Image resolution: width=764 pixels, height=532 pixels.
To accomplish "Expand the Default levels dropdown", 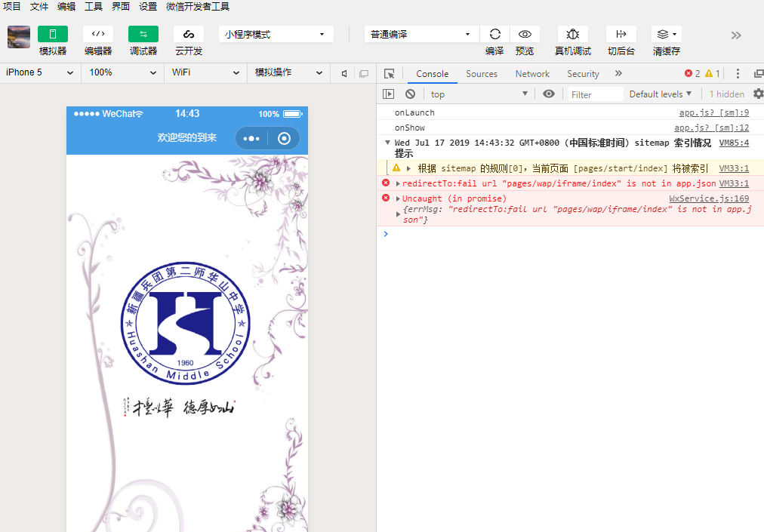I will 661,94.
